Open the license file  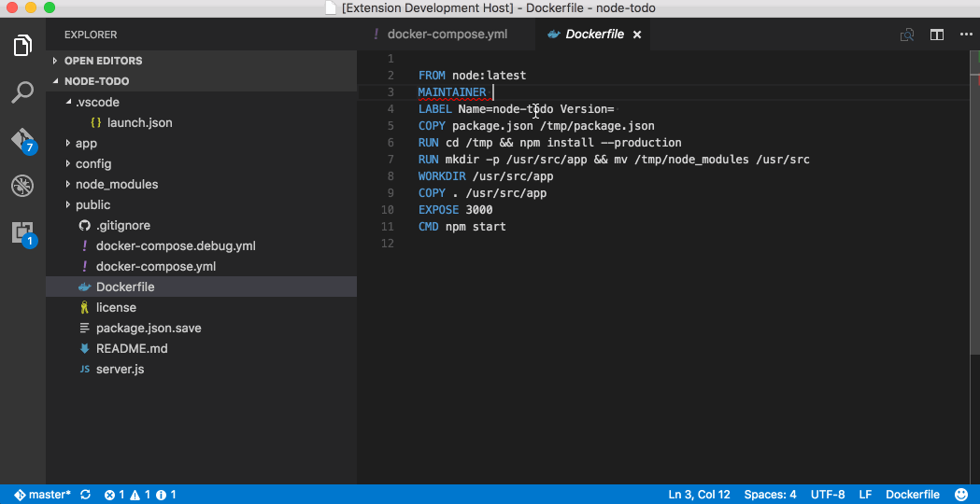click(x=201, y=307)
